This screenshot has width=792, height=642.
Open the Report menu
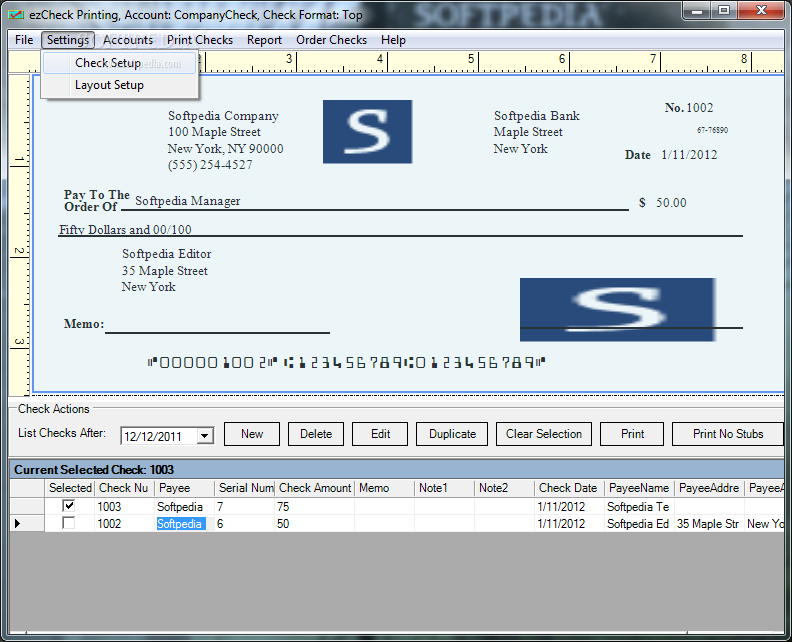pyautogui.click(x=264, y=40)
